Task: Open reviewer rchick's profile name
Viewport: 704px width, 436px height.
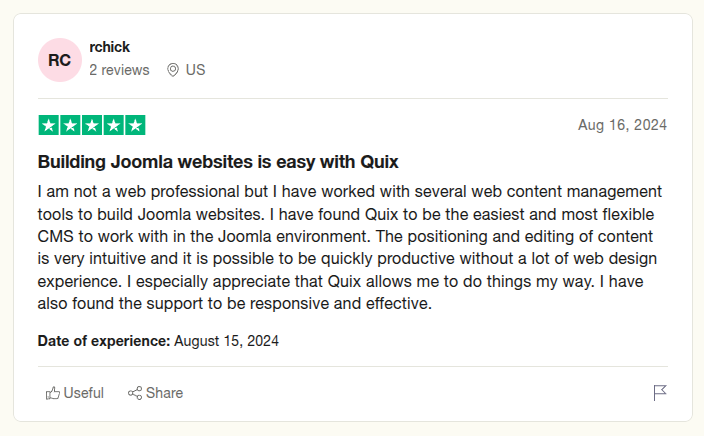Action: tap(110, 47)
